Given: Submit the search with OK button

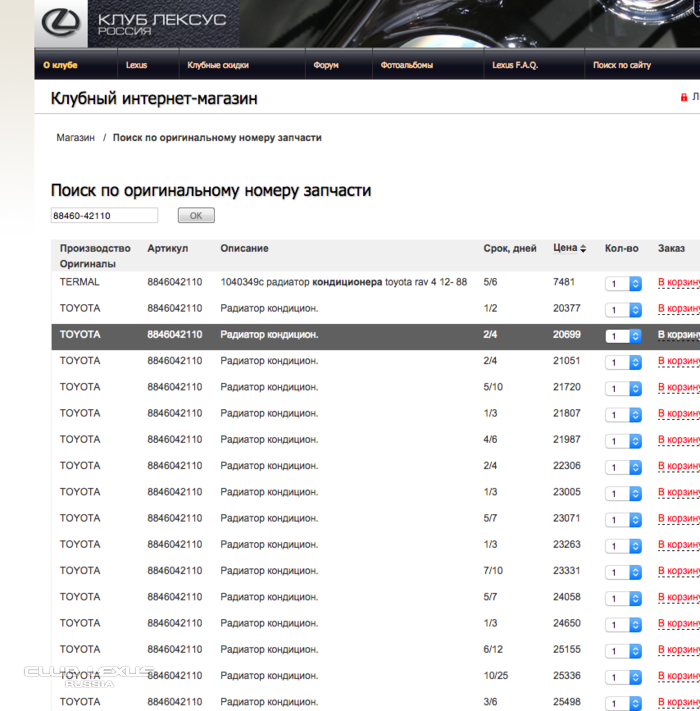Looking at the screenshot, I should (x=196, y=215).
